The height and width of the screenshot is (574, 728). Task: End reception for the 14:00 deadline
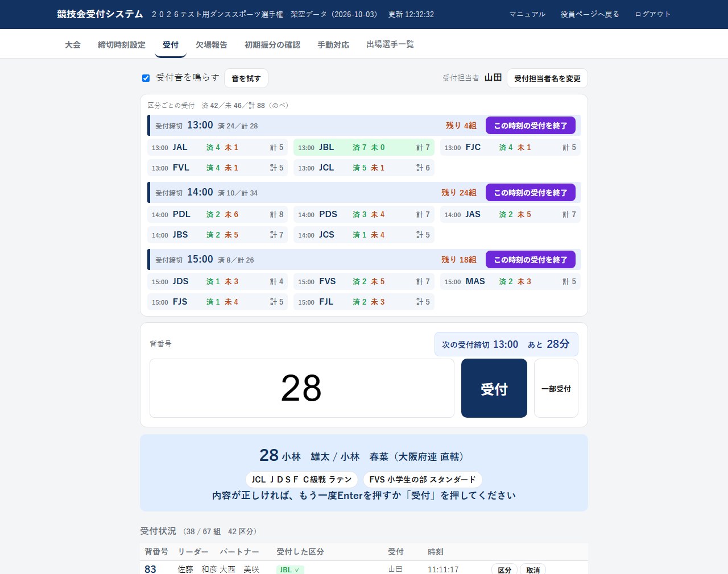point(531,193)
